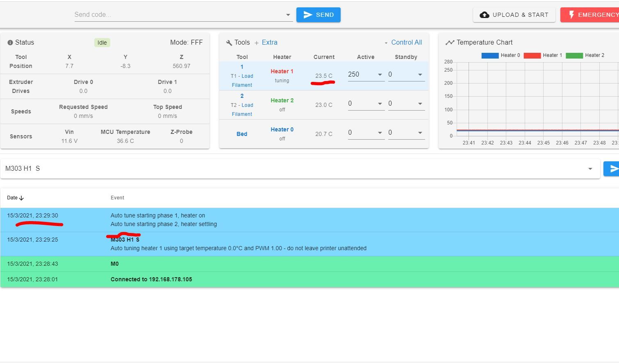The width and height of the screenshot is (619, 364).
Task: Click the Vin value 11.6 V
Action: tap(69, 141)
